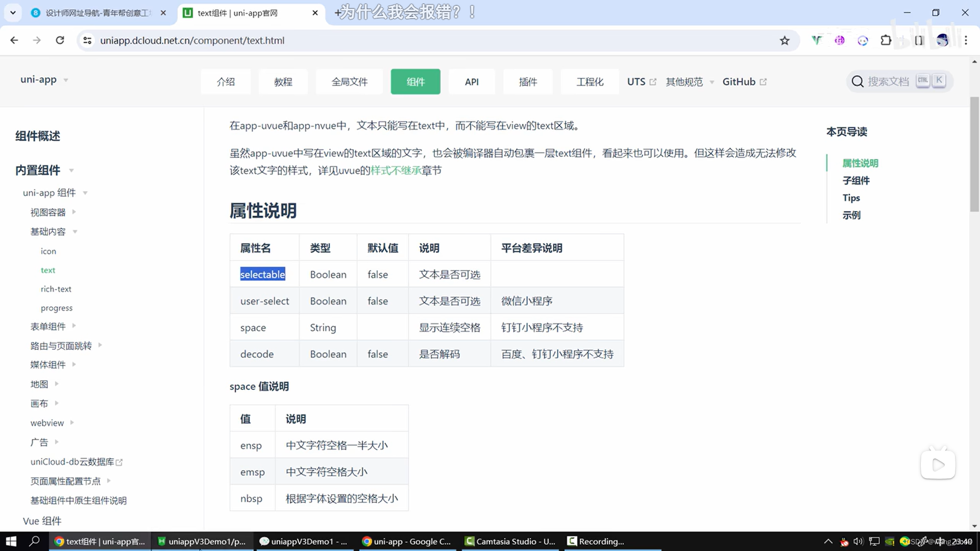Open the tab search dropdown arrow
The width and height of the screenshot is (980, 551).
click(13, 13)
